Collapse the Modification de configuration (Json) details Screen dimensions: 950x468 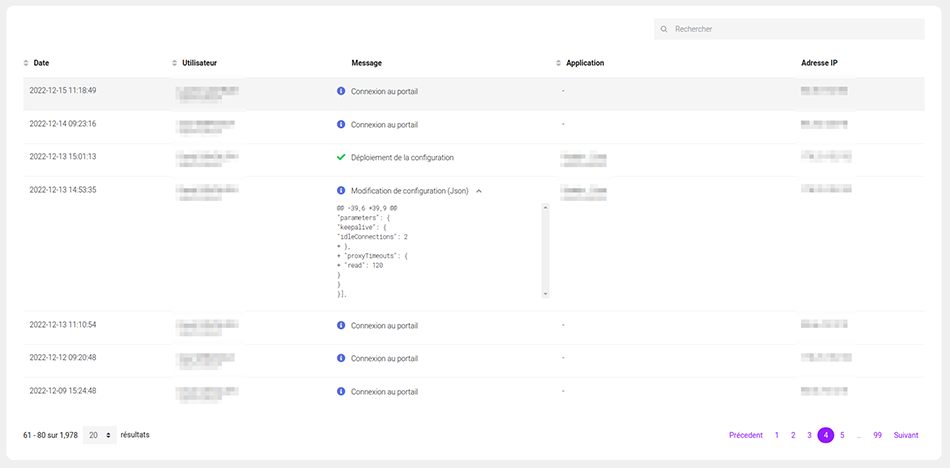478,190
